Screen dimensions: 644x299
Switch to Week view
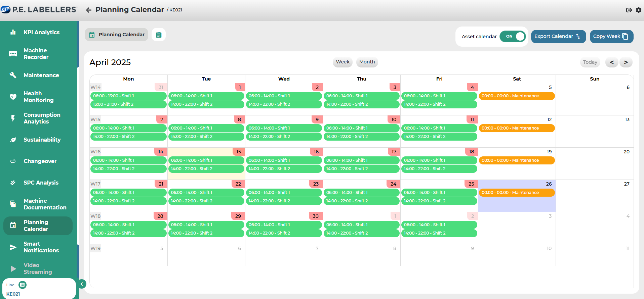click(x=343, y=62)
